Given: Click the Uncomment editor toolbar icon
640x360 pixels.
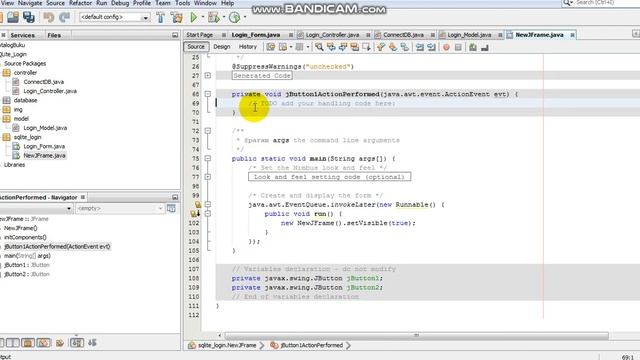Looking at the screenshot, I should click(484, 47).
